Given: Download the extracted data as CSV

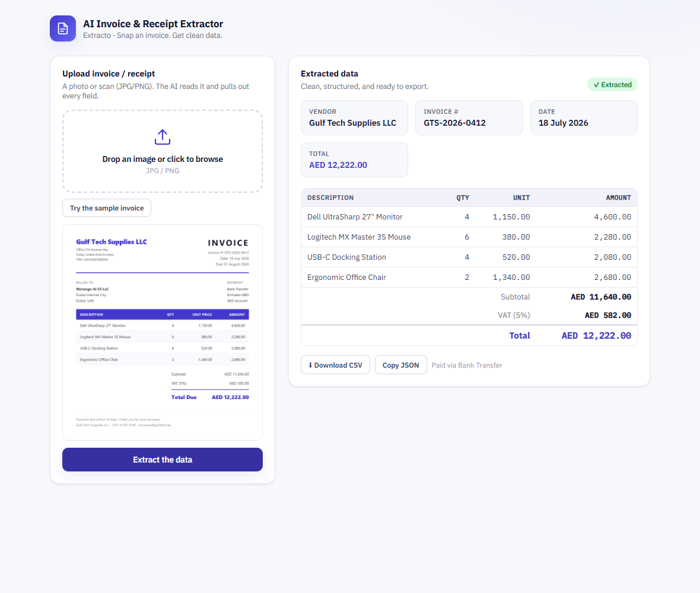Looking at the screenshot, I should pyautogui.click(x=335, y=365).
